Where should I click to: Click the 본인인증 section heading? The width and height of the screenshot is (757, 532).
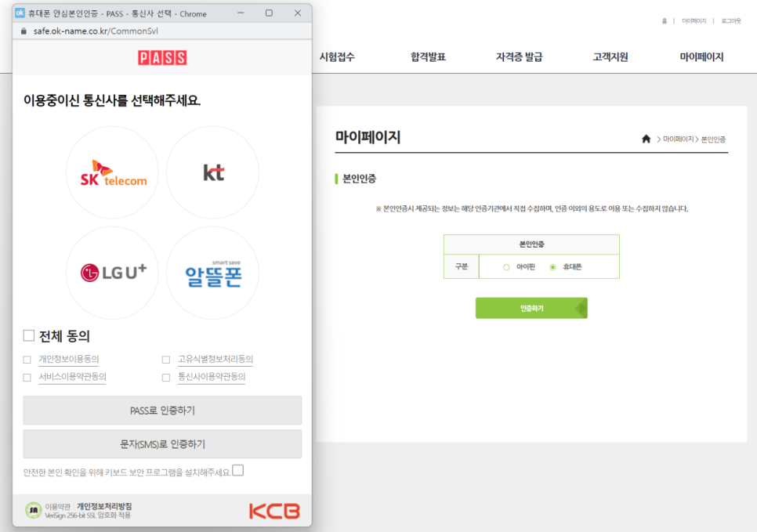click(359, 179)
